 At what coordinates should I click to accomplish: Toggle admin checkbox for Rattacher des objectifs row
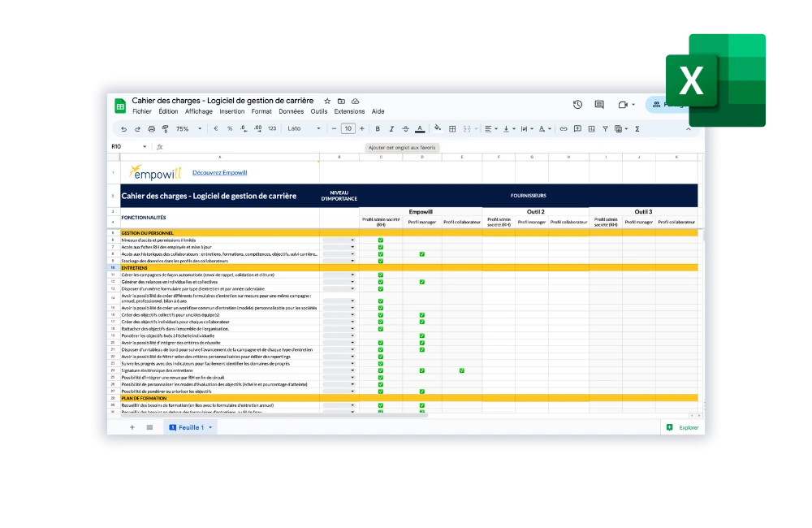pyautogui.click(x=381, y=329)
